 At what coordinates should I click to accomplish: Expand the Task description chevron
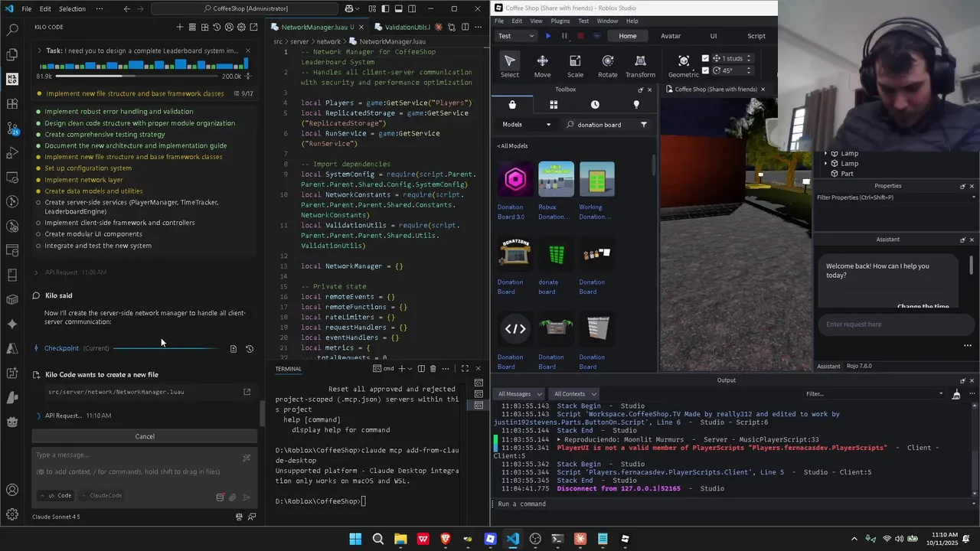click(40, 51)
